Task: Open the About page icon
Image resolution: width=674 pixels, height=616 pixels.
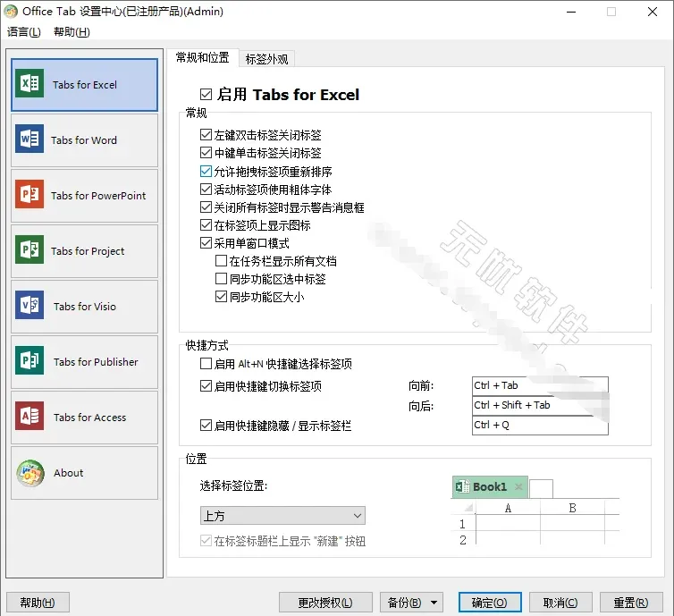Action: pyautogui.click(x=30, y=473)
